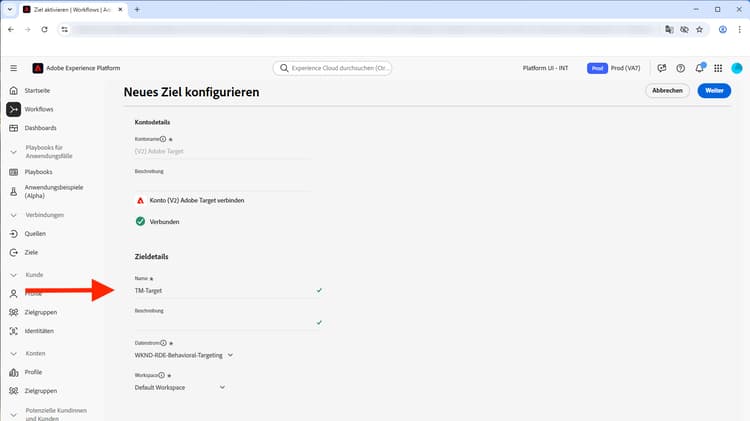
Task: Click the Dashboards icon
Action: 13,128
